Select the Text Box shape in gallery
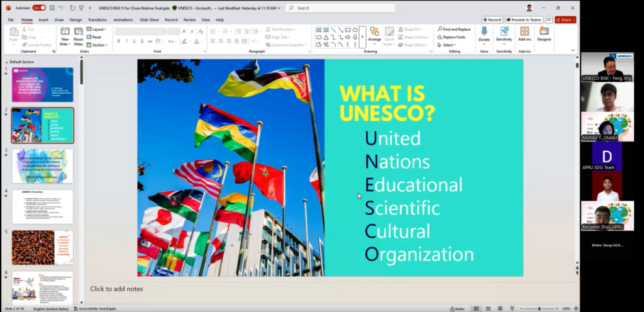644x312 pixels. click(319, 30)
